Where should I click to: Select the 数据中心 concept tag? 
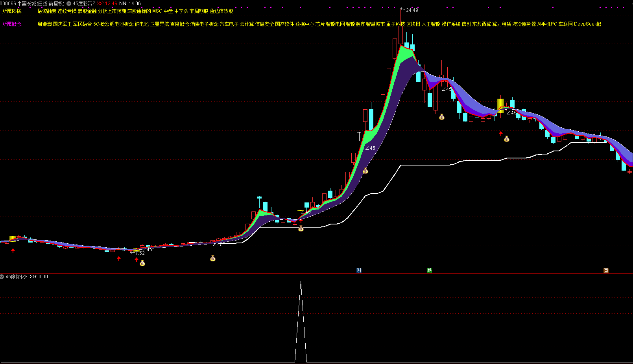pos(305,24)
